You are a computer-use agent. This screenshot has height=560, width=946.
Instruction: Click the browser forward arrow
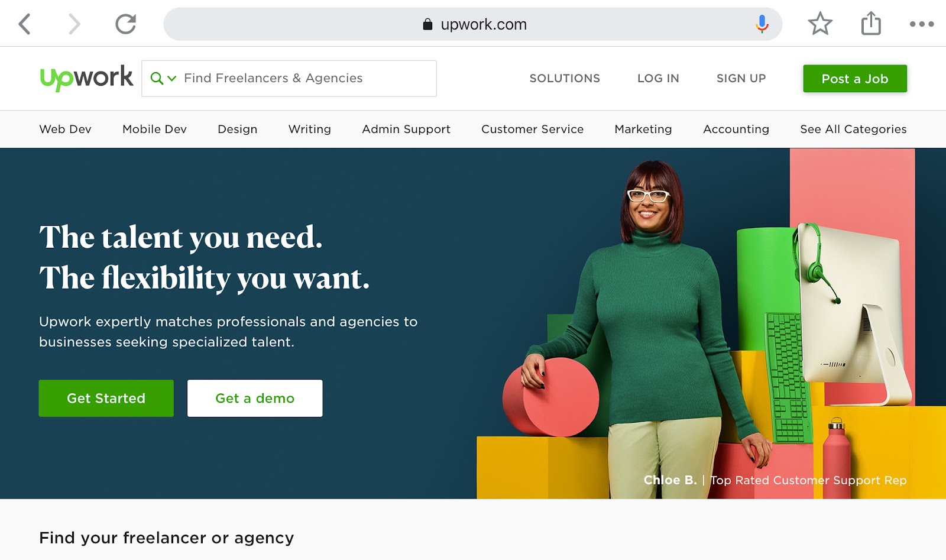click(x=74, y=24)
